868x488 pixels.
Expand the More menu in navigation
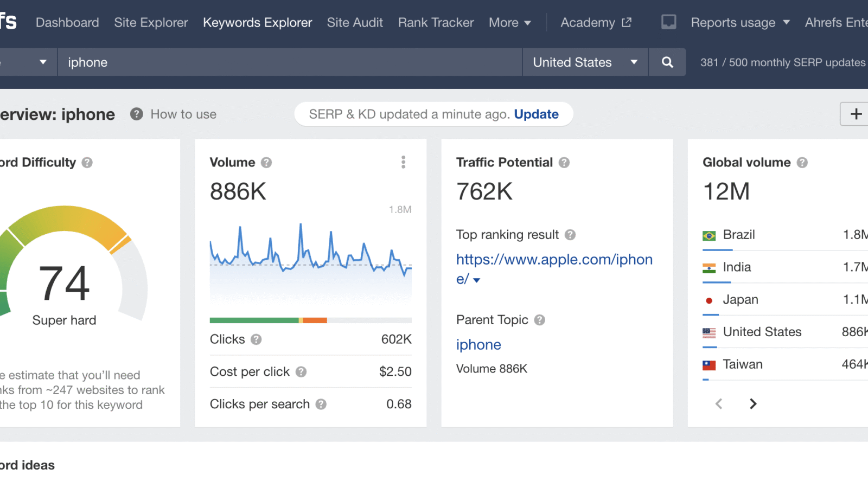click(509, 23)
